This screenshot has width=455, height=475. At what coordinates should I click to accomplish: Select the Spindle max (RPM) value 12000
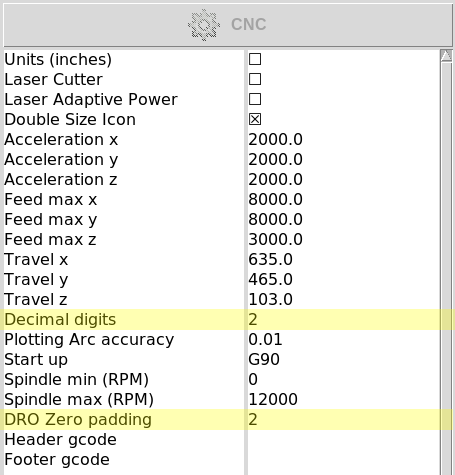pos(273,399)
